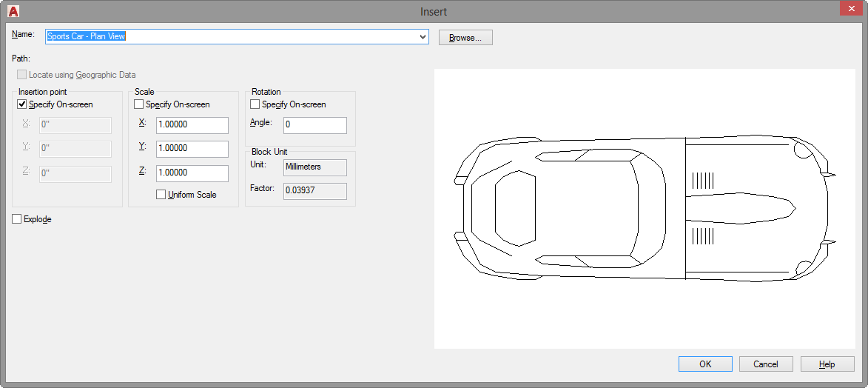Enable Scale Specify On-screen checkbox

(139, 104)
